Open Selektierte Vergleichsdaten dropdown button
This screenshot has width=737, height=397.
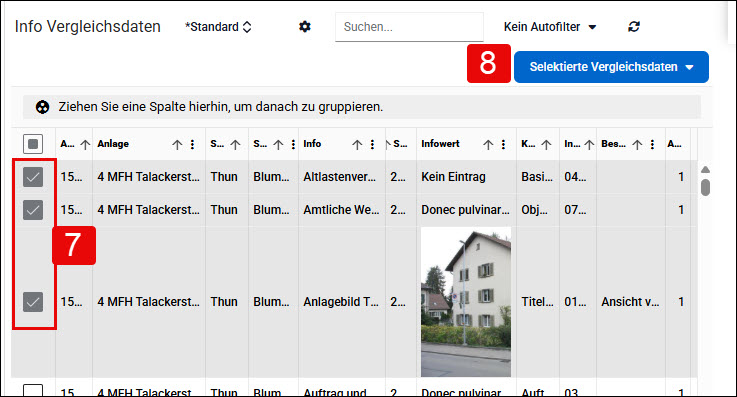pos(611,67)
